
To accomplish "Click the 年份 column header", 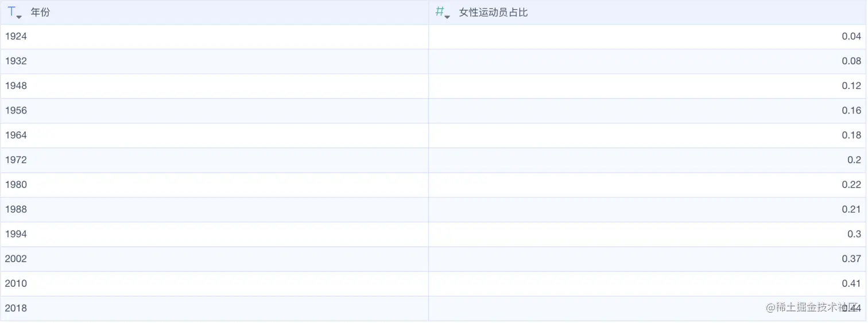I will (x=215, y=12).
